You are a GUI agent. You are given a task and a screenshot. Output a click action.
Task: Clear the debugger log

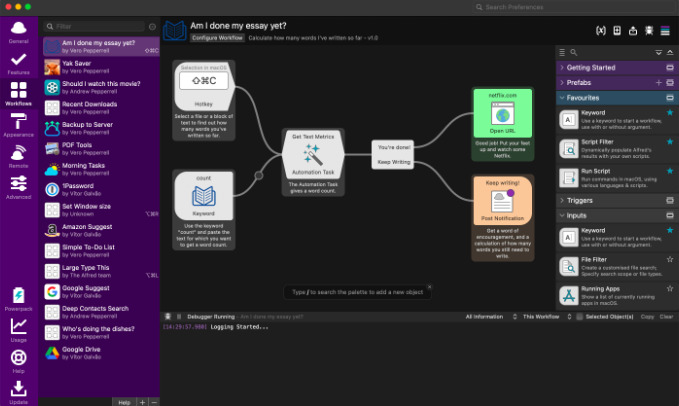pyautogui.click(x=666, y=317)
